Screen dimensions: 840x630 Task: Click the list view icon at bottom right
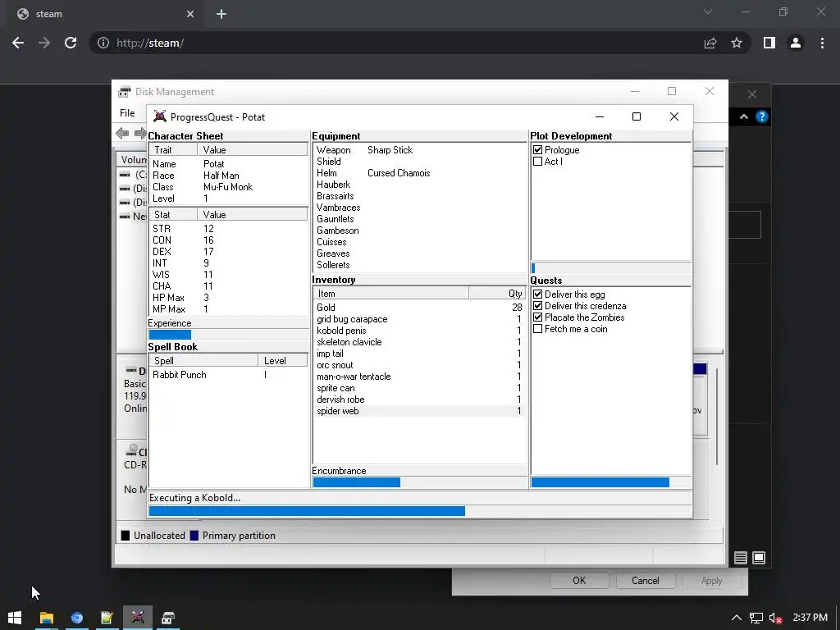pyautogui.click(x=741, y=558)
